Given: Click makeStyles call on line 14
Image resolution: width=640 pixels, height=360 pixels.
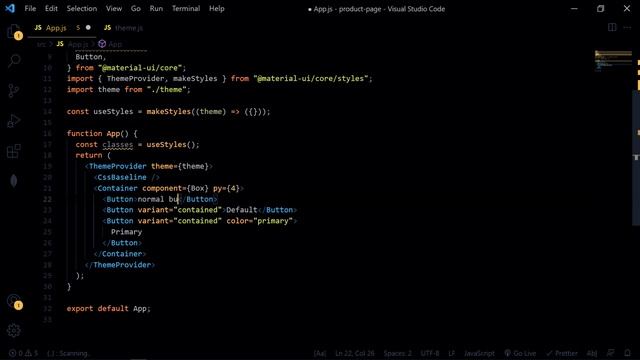Looking at the screenshot, I should [169, 111].
